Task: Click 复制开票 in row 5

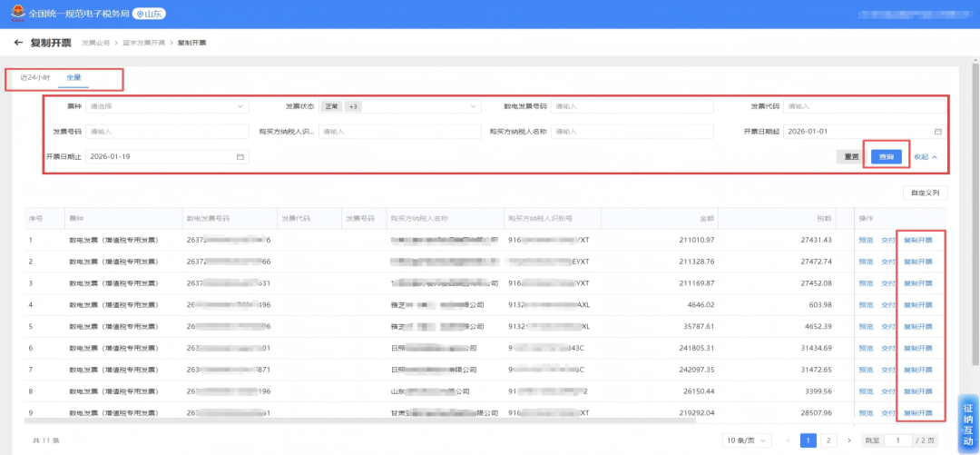Action: [917, 327]
